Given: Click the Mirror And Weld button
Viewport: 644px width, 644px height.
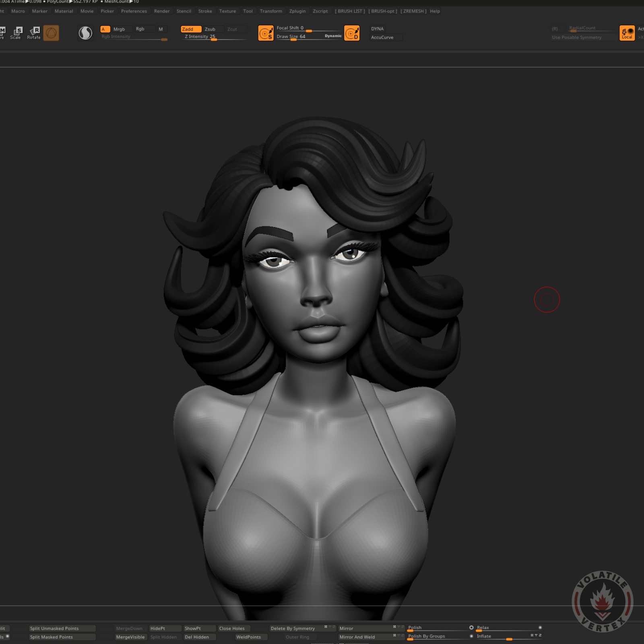Looking at the screenshot, I should click(x=357, y=637).
